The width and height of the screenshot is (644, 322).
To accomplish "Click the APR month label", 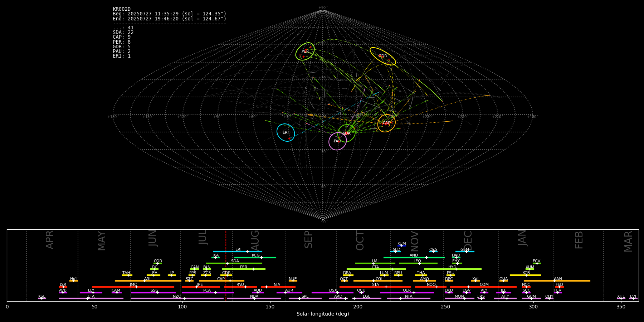I will pyautogui.click(x=50, y=240).
